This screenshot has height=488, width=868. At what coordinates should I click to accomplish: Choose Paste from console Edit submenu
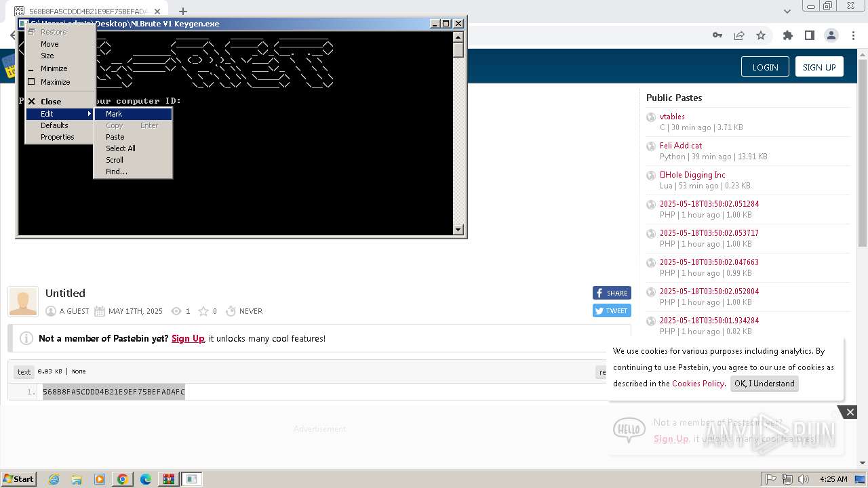pos(133,137)
